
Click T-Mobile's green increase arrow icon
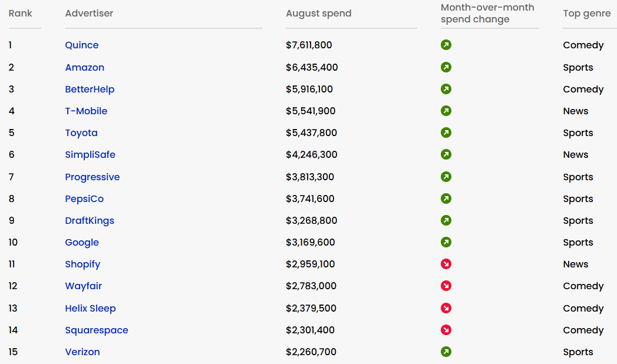tap(446, 111)
